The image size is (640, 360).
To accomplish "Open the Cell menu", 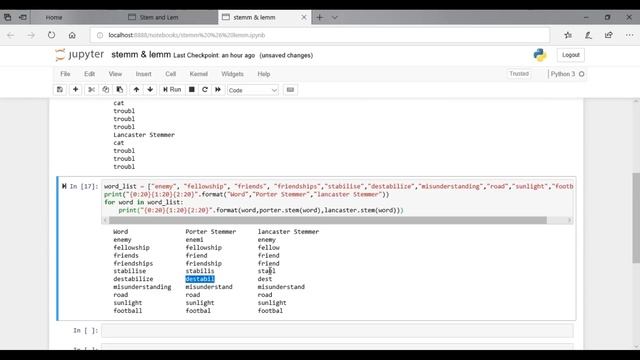I will point(171,74).
